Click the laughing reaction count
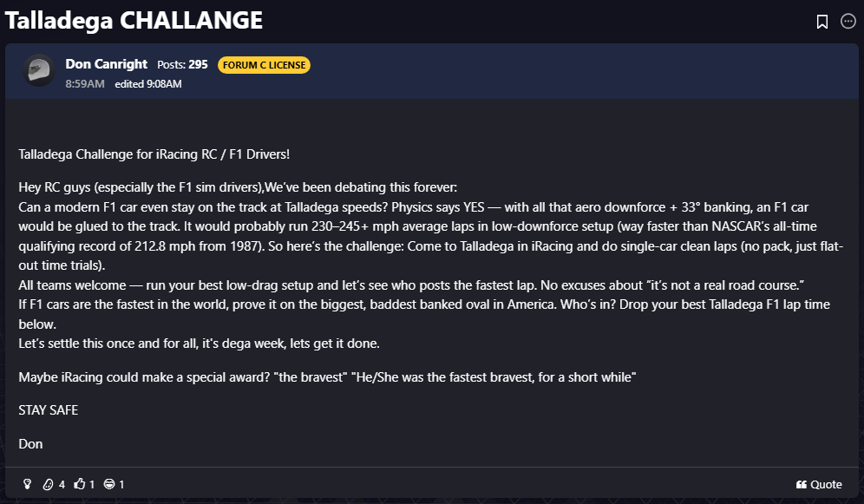Screen dimensions: 864x504 (x=121, y=484)
